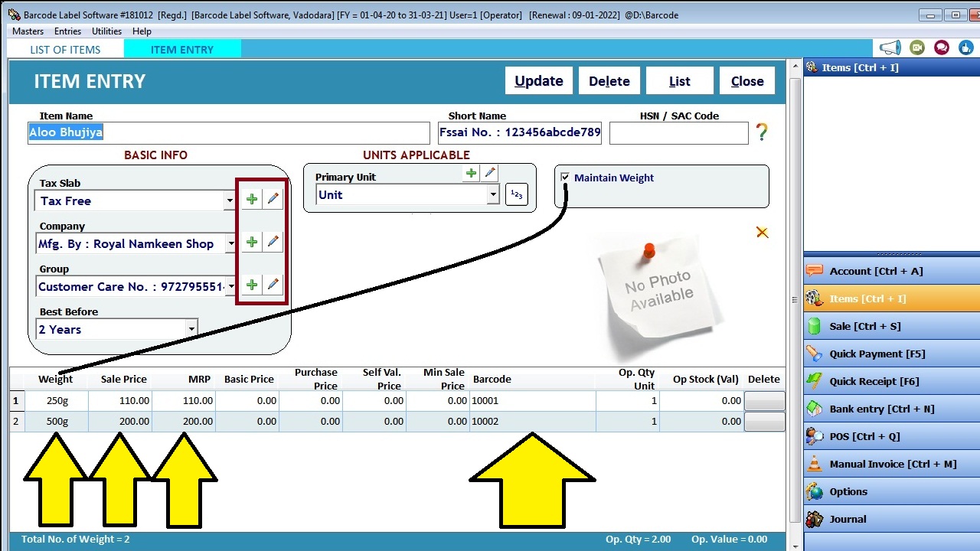Uncheck the Maintain Weight checkbox
This screenshot has width=980, height=551.
point(565,178)
